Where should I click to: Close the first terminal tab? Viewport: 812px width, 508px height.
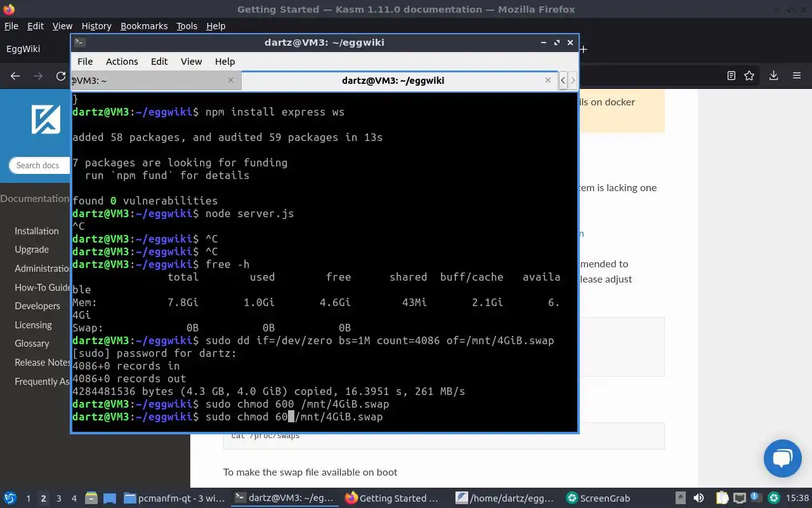[x=231, y=80]
